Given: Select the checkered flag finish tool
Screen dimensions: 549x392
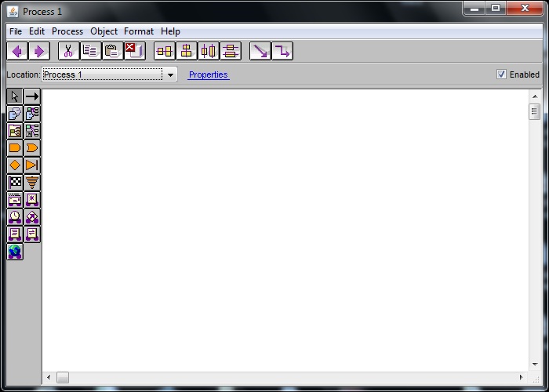Looking at the screenshot, I should 15,183.
